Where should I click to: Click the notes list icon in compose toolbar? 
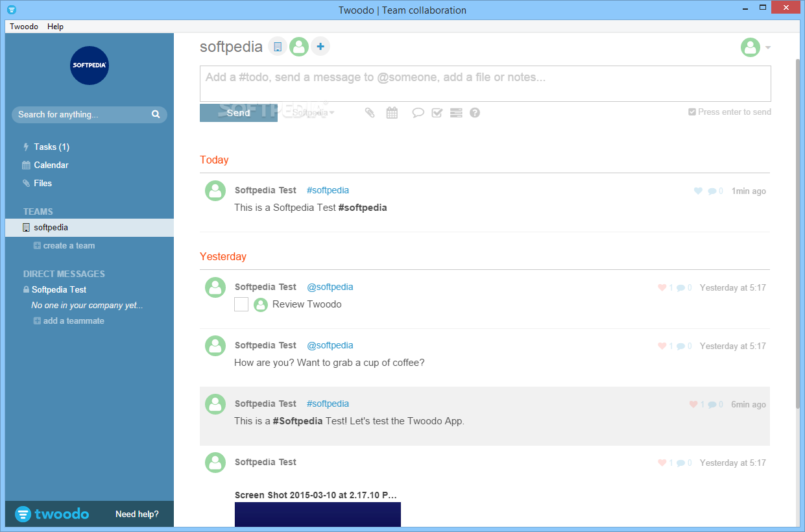456,113
